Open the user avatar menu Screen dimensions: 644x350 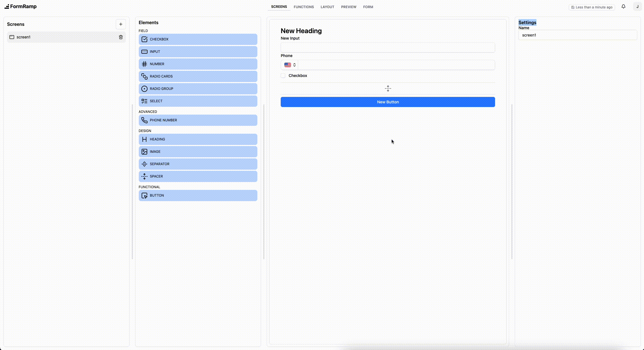pos(637,6)
